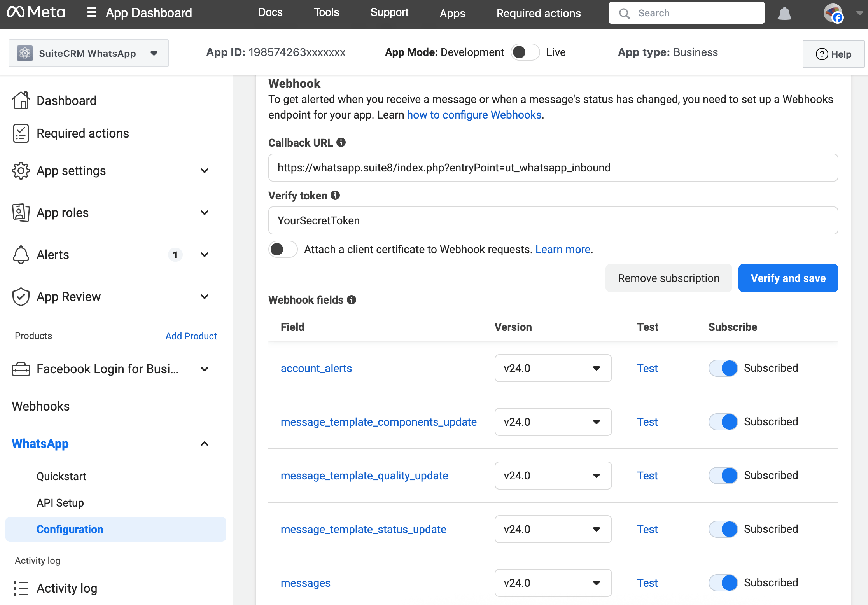The height and width of the screenshot is (605, 868).
Task: Click the search field in the top bar
Action: click(686, 12)
